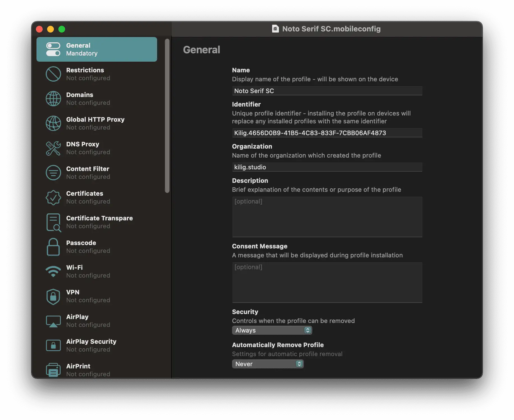Viewport: 514px width, 420px height.
Task: Click the VPN shield icon
Action: click(53, 297)
